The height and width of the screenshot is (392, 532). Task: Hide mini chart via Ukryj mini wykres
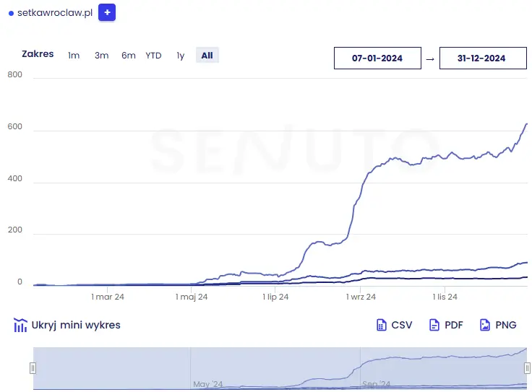point(76,325)
